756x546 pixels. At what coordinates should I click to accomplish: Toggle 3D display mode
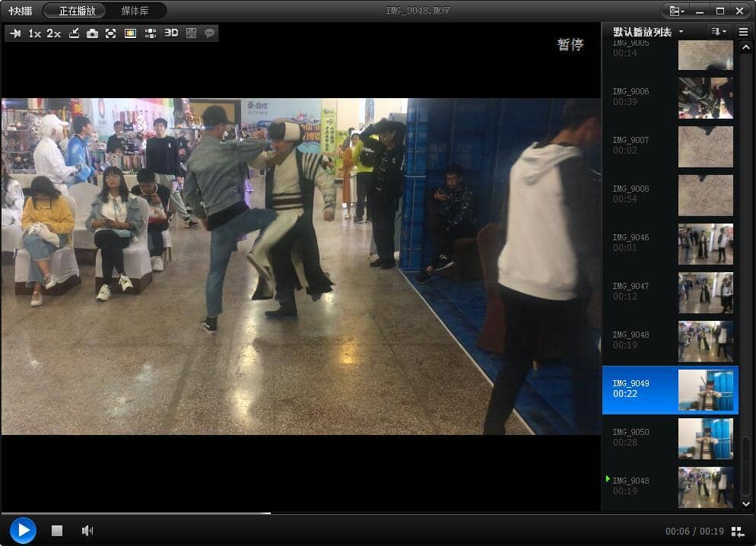pos(171,33)
